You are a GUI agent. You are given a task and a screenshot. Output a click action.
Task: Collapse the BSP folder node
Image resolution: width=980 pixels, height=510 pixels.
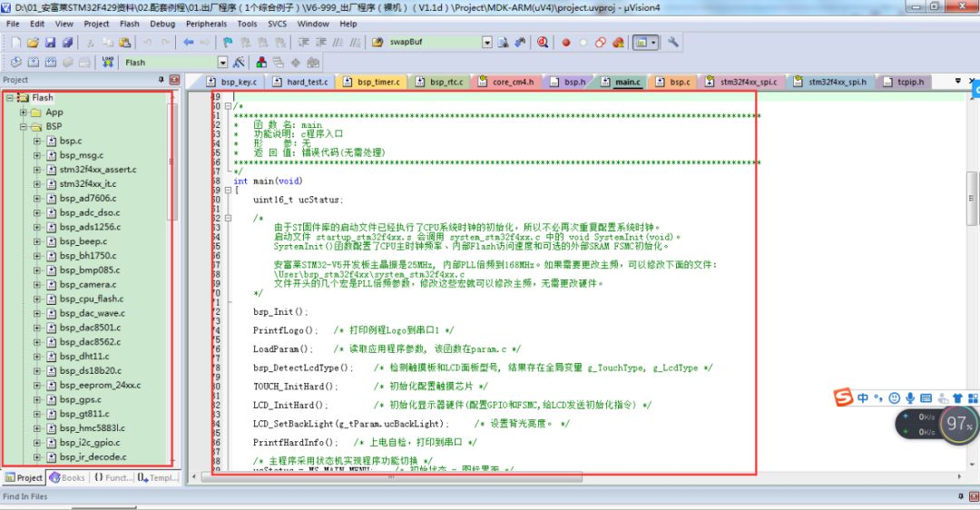pyautogui.click(x=23, y=127)
